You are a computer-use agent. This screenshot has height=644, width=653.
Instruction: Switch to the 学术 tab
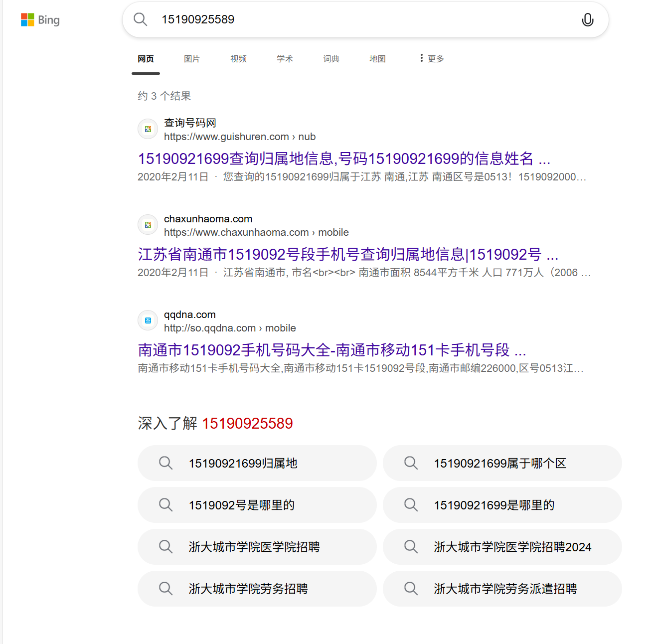[285, 59]
